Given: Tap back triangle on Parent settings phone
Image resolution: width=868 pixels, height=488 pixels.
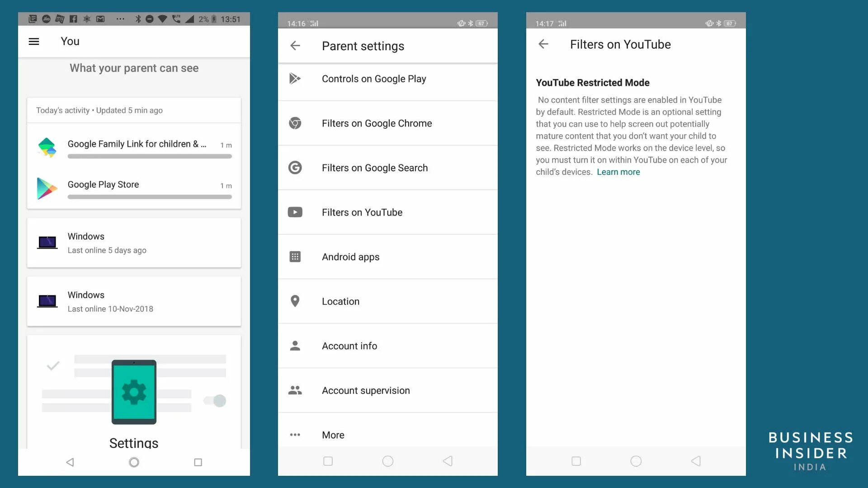Looking at the screenshot, I should tap(448, 461).
